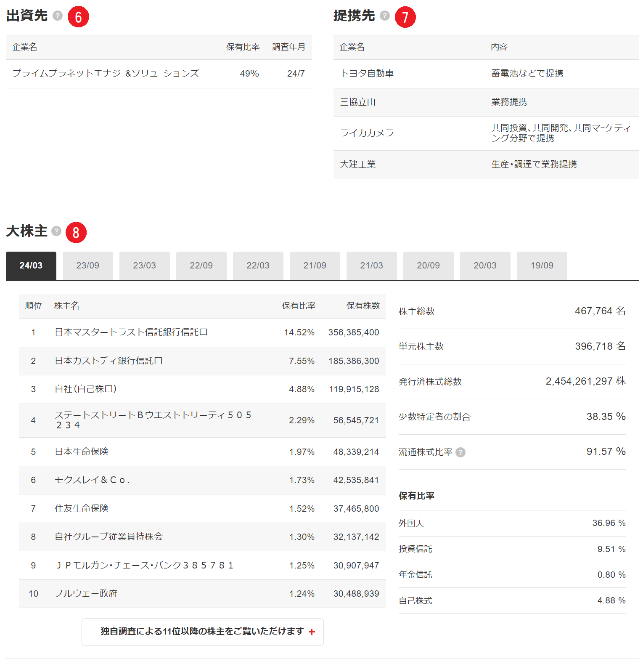Switch to the 22/09 tab

coord(201,266)
